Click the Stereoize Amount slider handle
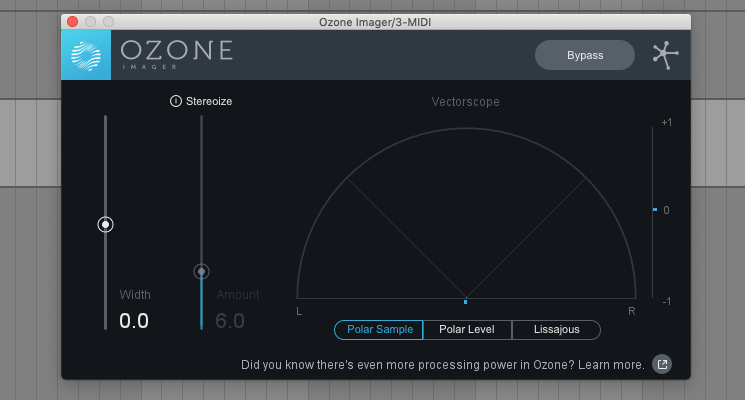745x400 pixels. tap(201, 271)
